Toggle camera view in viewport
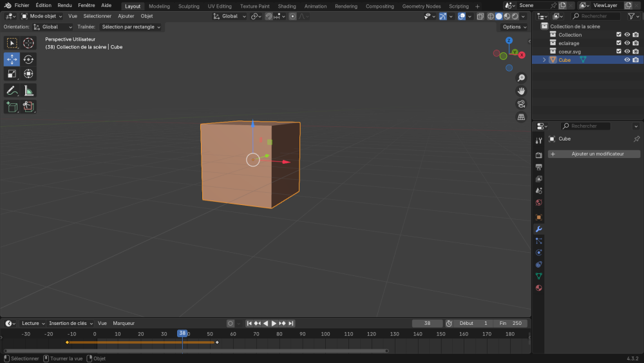The image size is (644, 363). click(x=521, y=104)
